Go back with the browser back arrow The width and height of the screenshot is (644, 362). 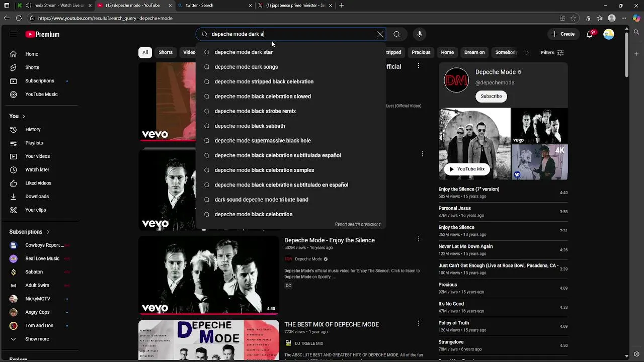click(6, 18)
